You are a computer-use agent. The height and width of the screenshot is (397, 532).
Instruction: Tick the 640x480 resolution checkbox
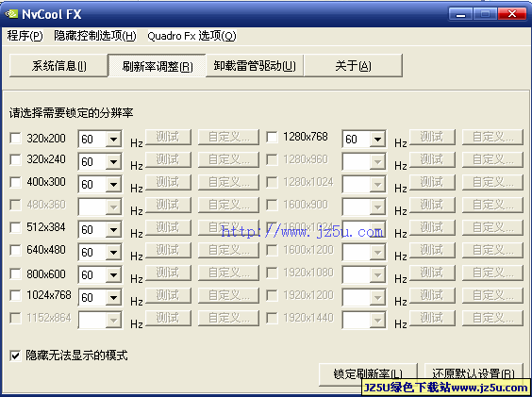pyautogui.click(x=16, y=250)
